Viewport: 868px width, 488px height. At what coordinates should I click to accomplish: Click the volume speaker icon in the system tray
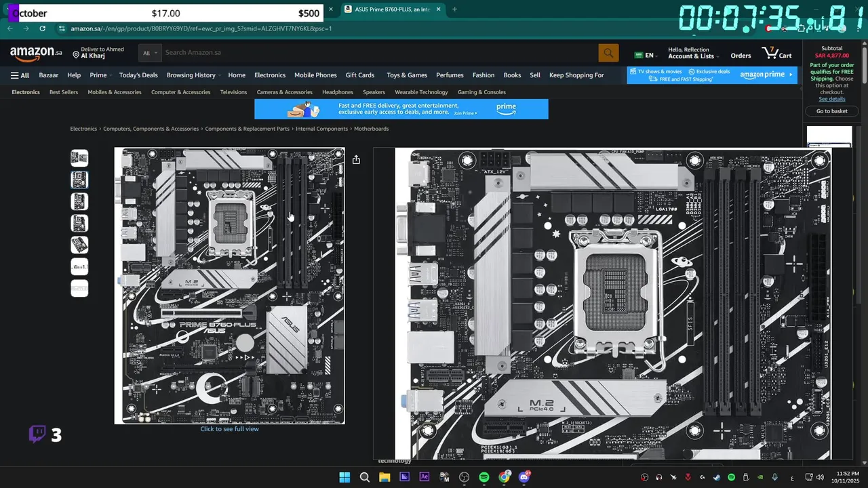tap(820, 477)
